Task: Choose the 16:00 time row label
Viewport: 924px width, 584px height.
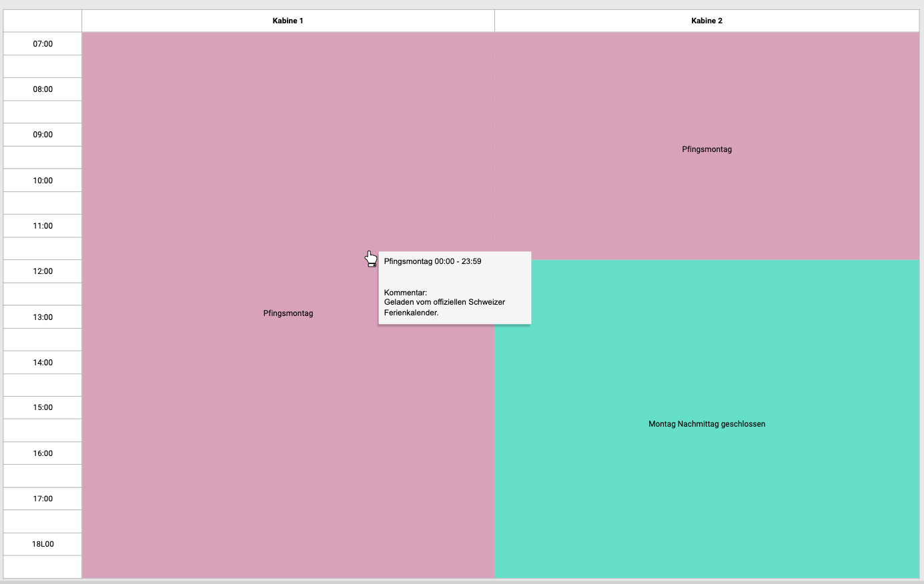Action: click(x=43, y=453)
